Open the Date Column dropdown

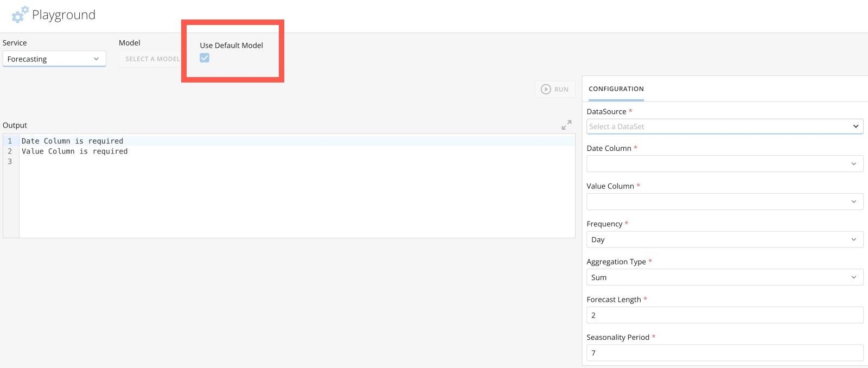(725, 163)
